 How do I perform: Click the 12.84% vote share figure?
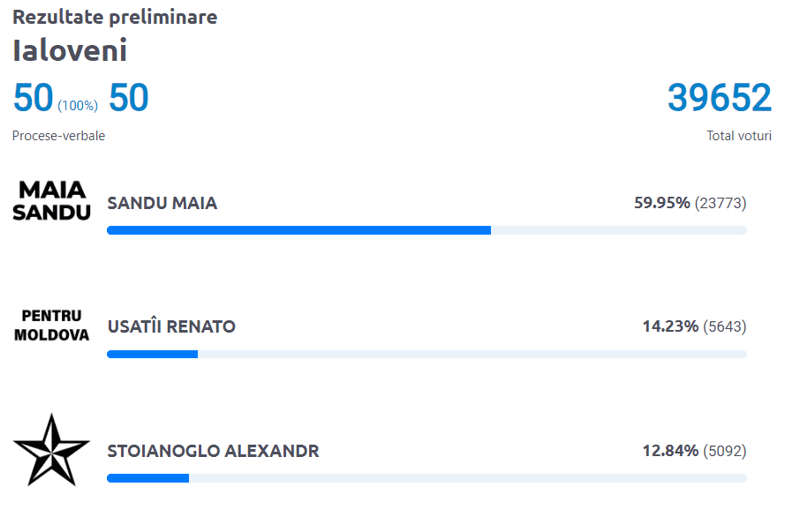tap(669, 452)
